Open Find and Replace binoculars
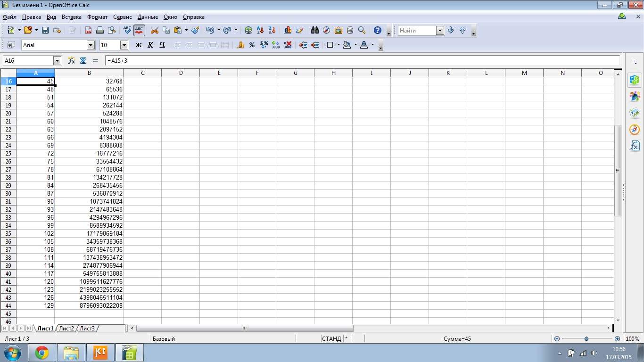644x362 pixels. click(315, 31)
